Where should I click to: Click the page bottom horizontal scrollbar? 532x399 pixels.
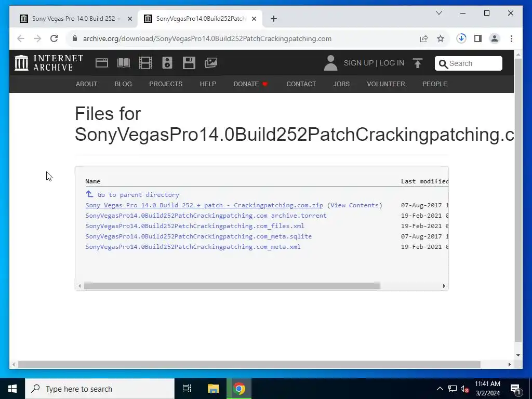coord(249,365)
